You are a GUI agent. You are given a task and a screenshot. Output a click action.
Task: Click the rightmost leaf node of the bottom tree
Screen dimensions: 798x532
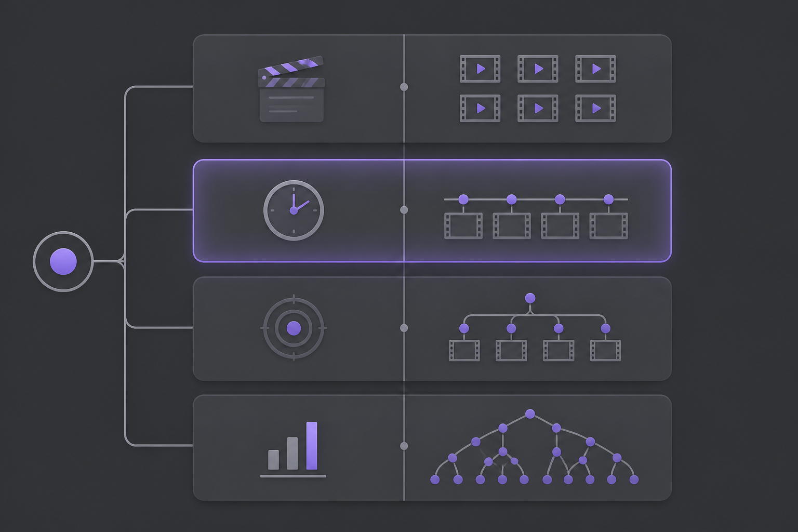634,480
